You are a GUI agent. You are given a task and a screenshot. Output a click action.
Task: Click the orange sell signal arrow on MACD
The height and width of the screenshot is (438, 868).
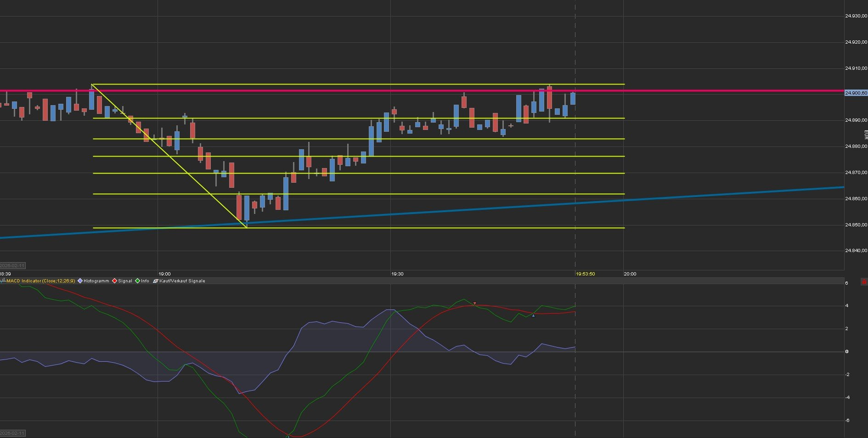[x=474, y=303]
